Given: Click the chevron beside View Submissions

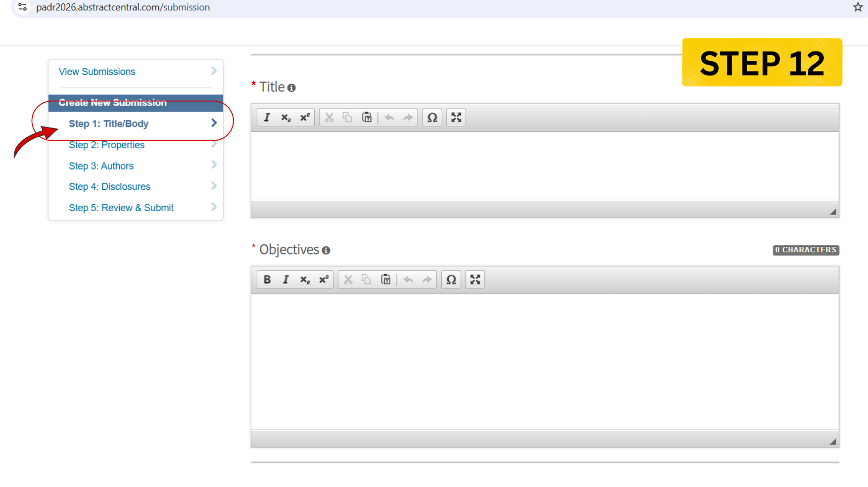Looking at the screenshot, I should click(x=214, y=71).
